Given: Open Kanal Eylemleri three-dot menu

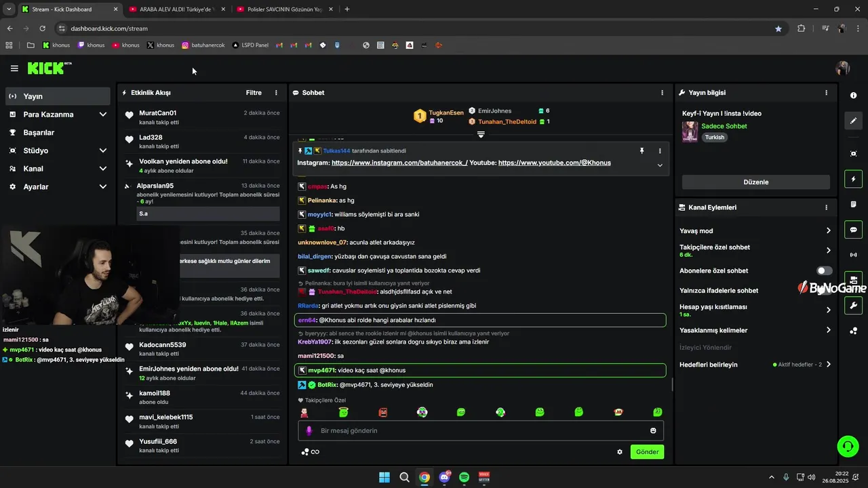Looking at the screenshot, I should [x=826, y=207].
